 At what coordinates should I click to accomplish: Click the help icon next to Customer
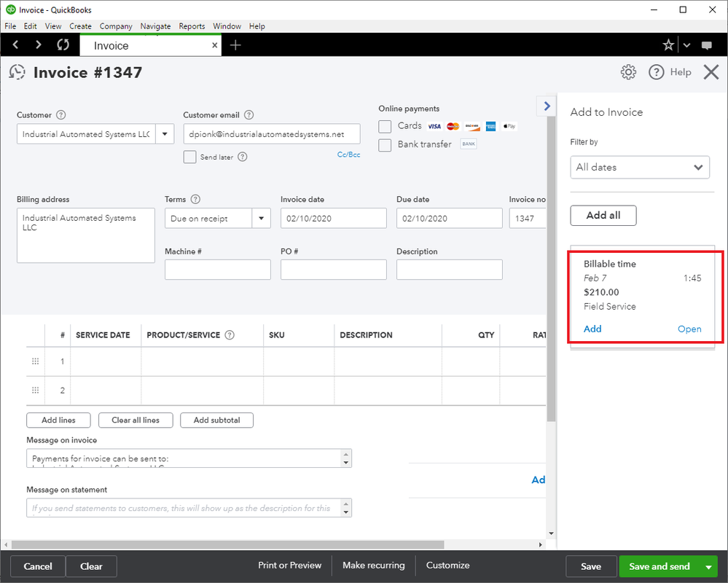60,114
